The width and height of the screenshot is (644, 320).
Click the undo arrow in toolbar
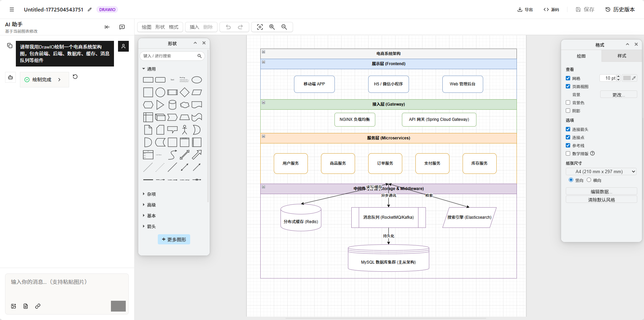click(x=228, y=27)
